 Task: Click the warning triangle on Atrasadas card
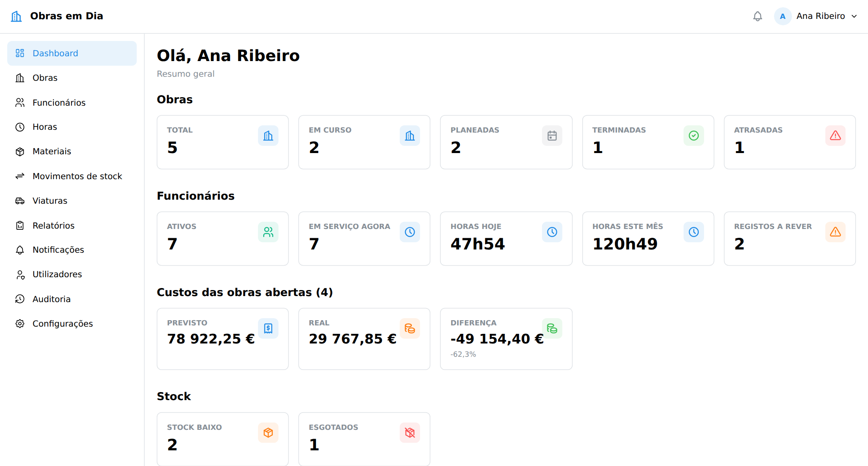[835, 136]
